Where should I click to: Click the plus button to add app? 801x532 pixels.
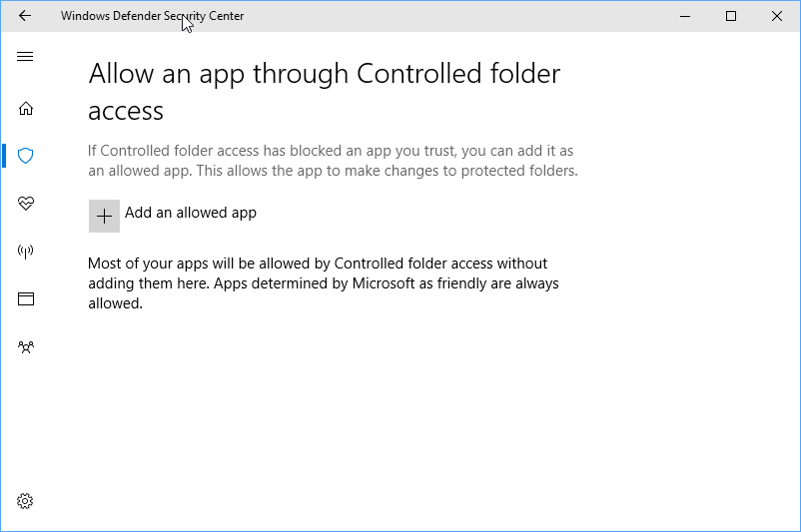104,216
